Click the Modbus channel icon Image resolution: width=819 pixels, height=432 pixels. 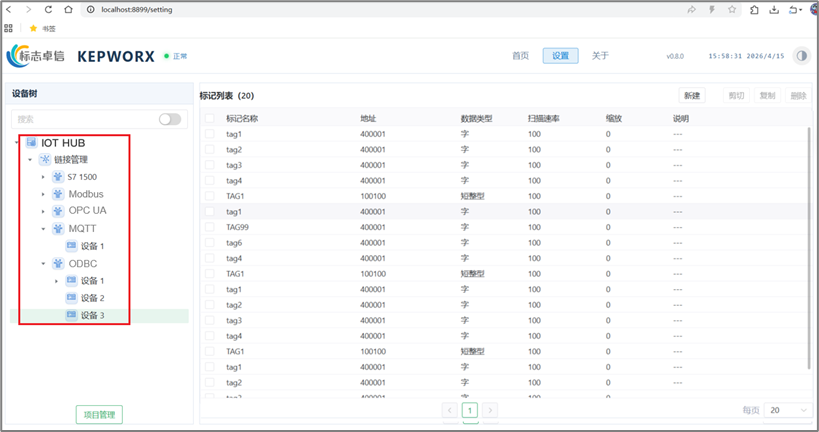[58, 194]
